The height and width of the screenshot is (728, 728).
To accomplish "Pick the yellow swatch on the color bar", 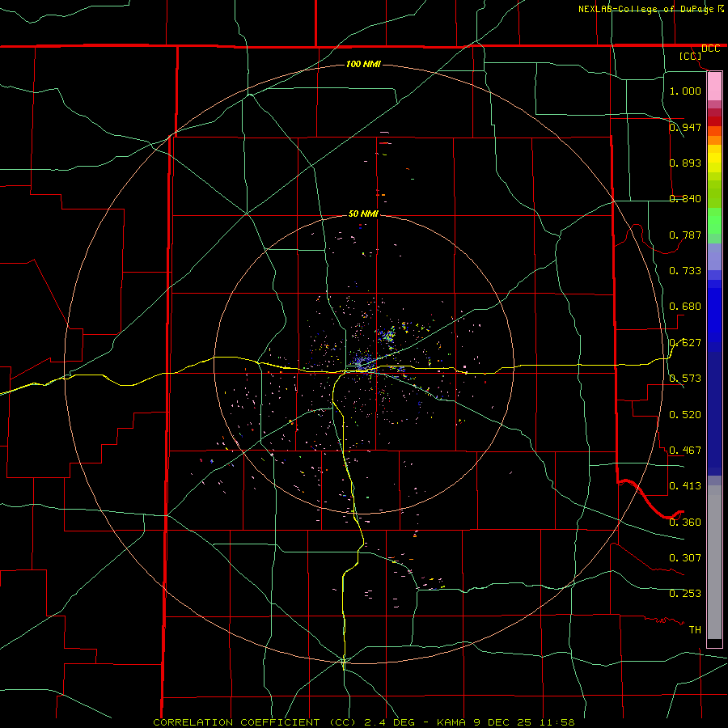I will [x=714, y=159].
